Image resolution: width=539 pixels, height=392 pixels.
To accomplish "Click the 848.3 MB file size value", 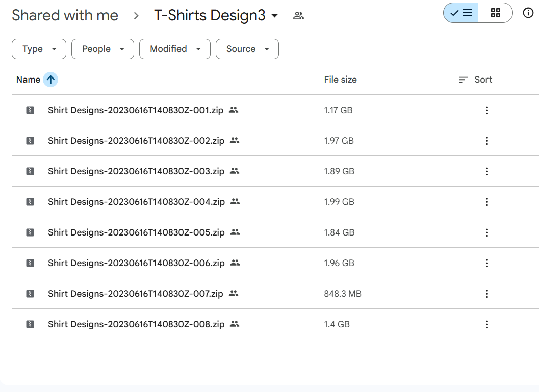I will pos(343,294).
